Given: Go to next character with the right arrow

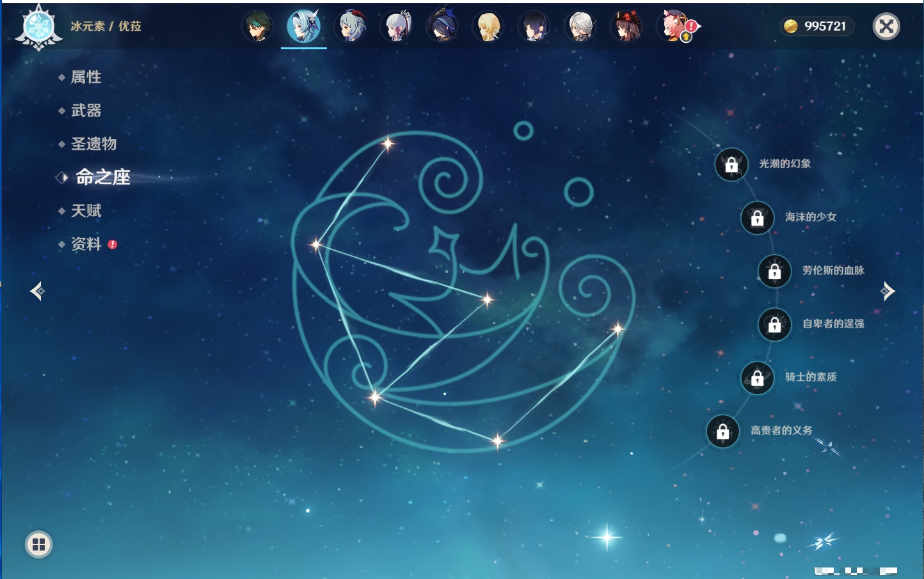Looking at the screenshot, I should (x=888, y=291).
